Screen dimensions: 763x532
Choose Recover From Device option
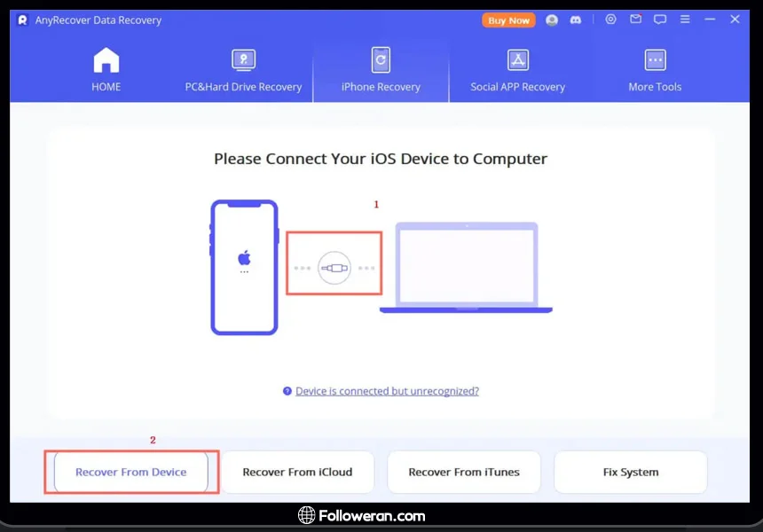point(130,472)
